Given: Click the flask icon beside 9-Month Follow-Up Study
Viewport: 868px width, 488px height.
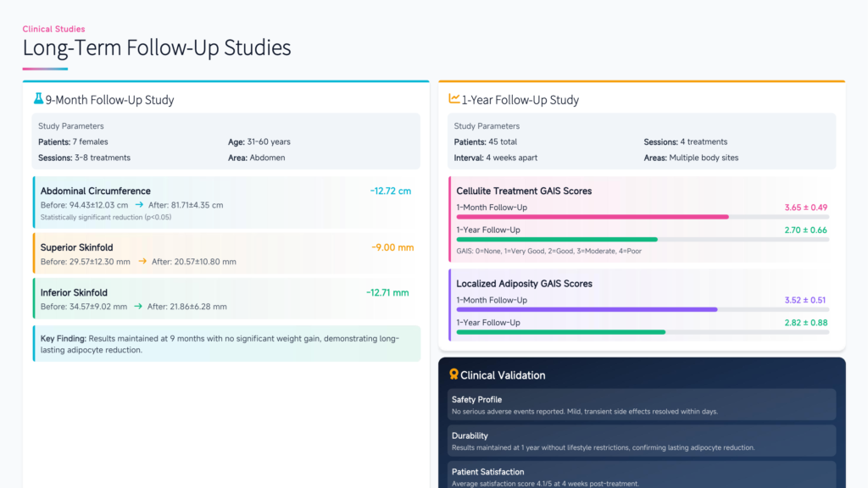Looking at the screenshot, I should point(38,99).
